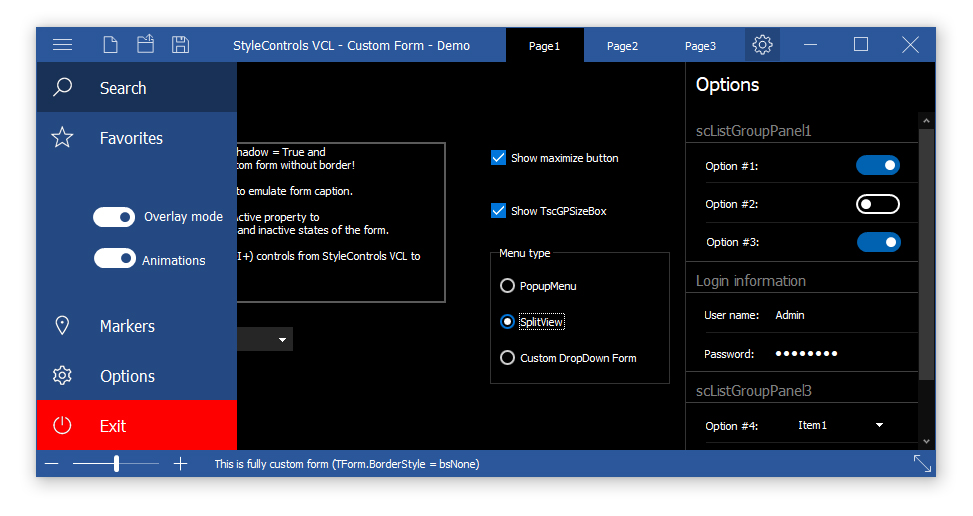Click the Options gear icon in sidebar
The width and height of the screenshot is (973, 516).
[x=62, y=376]
